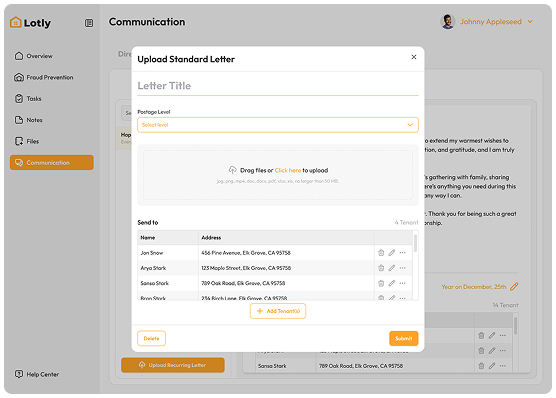Open Help Center at sidebar bottom
Screen dimensions: 556x398
[x=37, y=374]
